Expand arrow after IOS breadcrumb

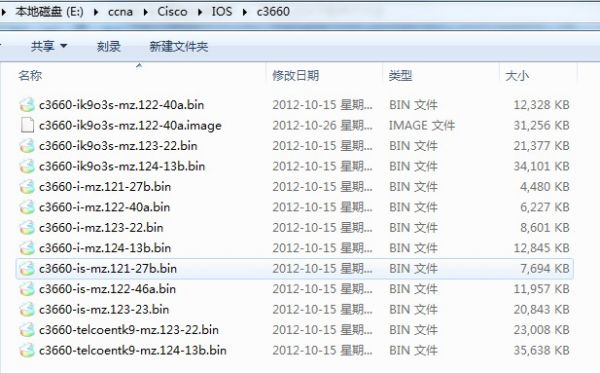(x=245, y=12)
